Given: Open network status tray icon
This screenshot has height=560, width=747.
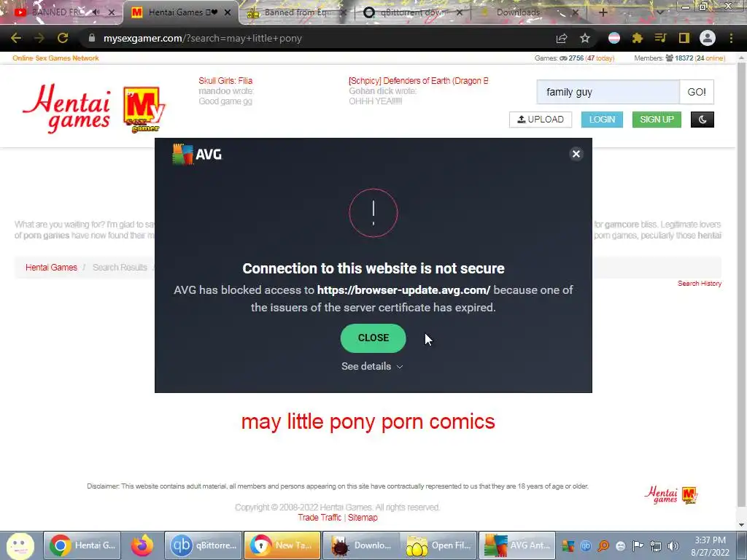Looking at the screenshot, I should 656,546.
